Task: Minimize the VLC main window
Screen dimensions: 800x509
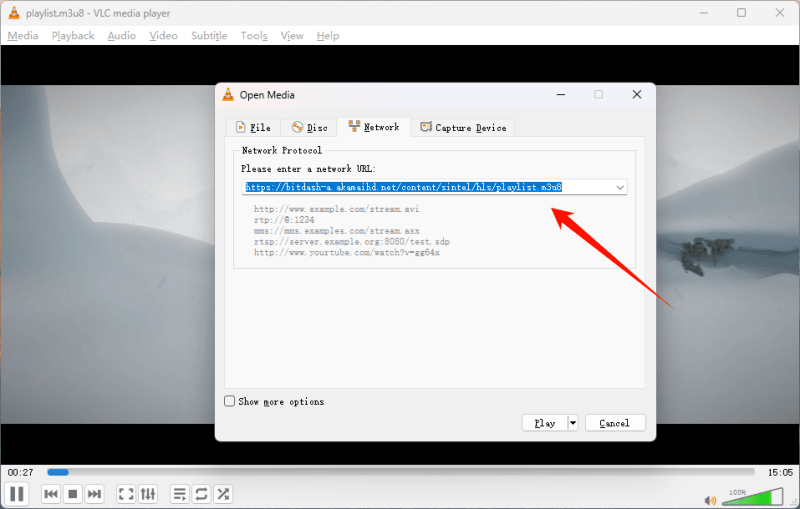Action: 704,13
